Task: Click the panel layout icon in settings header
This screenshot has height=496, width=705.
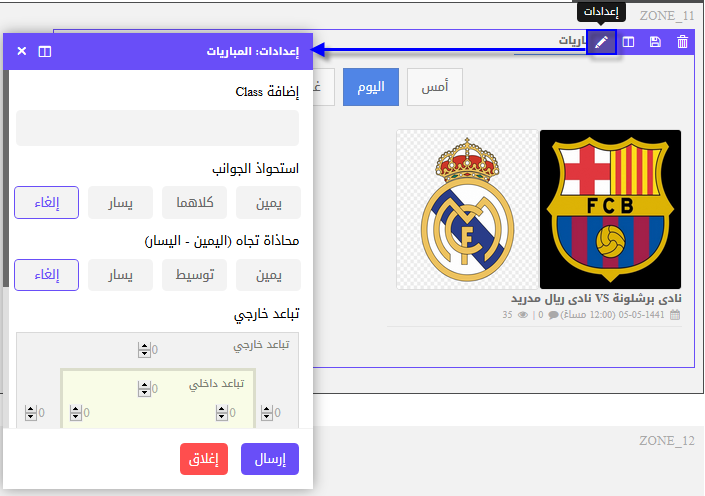Action: pyautogui.click(x=45, y=51)
